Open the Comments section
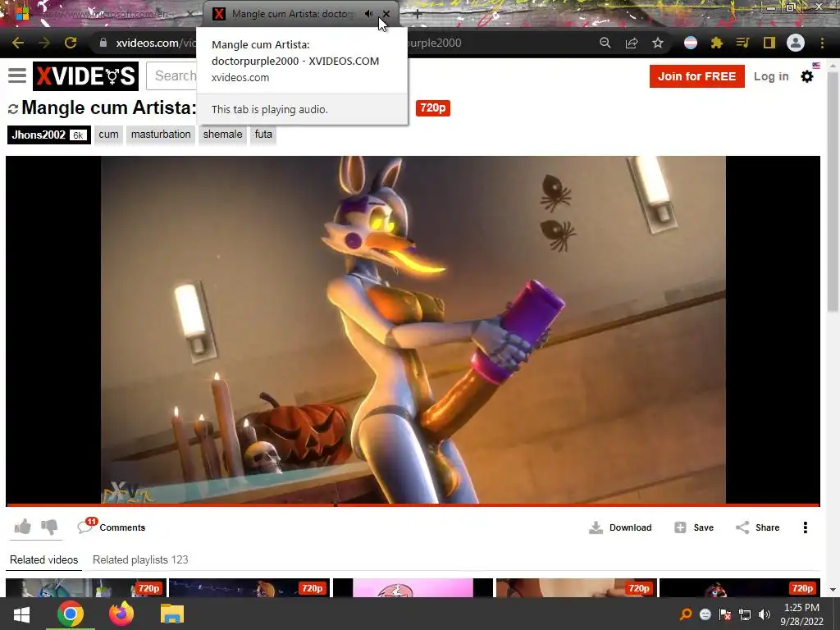Viewport: 840px width, 630px height. 112,527
